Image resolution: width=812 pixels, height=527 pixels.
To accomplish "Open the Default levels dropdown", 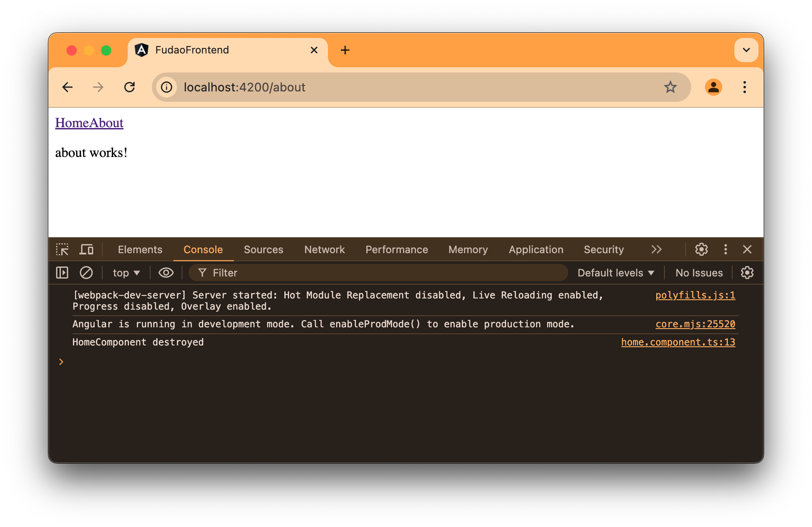I will [x=615, y=273].
